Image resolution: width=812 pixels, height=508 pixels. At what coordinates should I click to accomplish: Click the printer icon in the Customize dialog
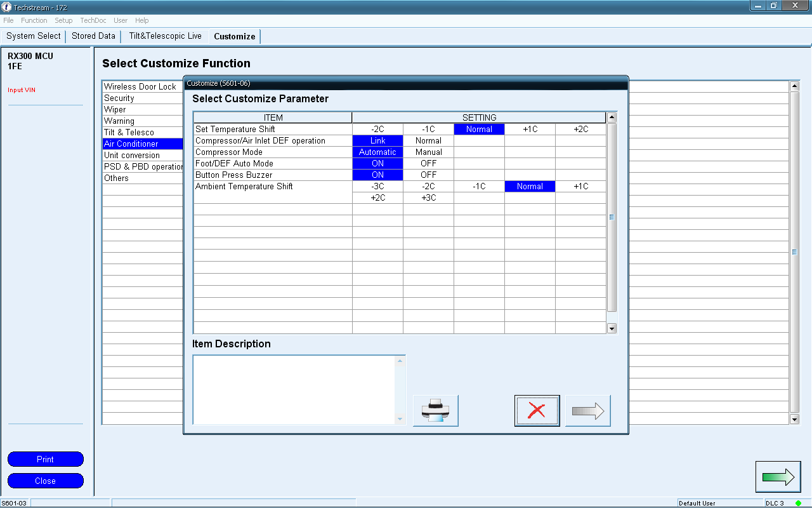[x=435, y=411]
